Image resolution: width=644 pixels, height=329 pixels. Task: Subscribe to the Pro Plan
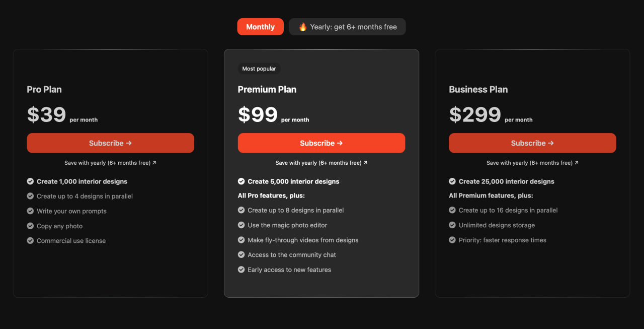click(x=111, y=143)
